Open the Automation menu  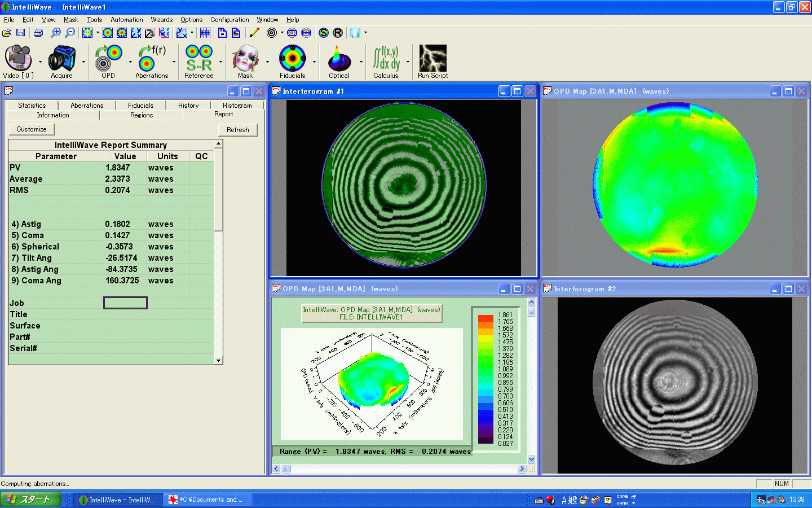coord(127,20)
